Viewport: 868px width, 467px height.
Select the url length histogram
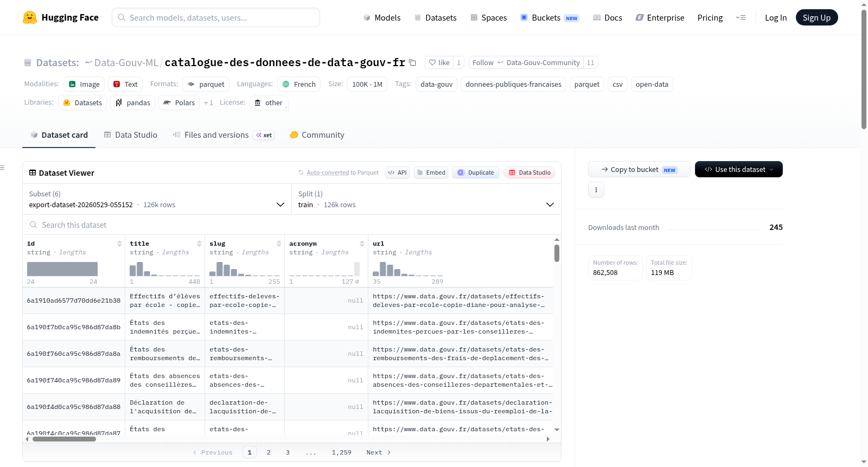[408, 269]
